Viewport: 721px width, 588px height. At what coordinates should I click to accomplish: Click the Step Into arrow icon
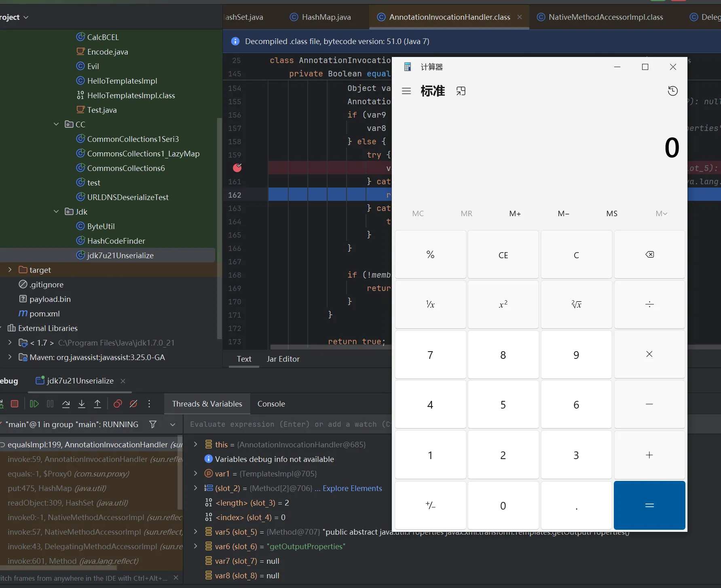(x=82, y=404)
